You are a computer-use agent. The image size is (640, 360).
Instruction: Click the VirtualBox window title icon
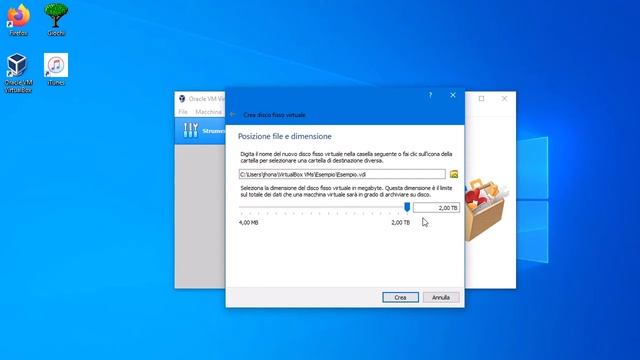point(182,99)
